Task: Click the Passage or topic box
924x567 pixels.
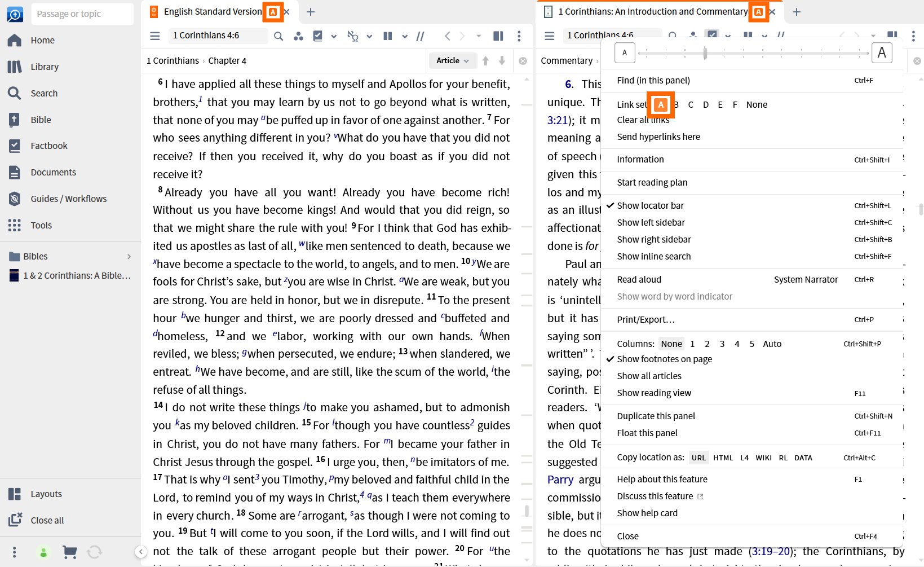Action: tap(82, 14)
